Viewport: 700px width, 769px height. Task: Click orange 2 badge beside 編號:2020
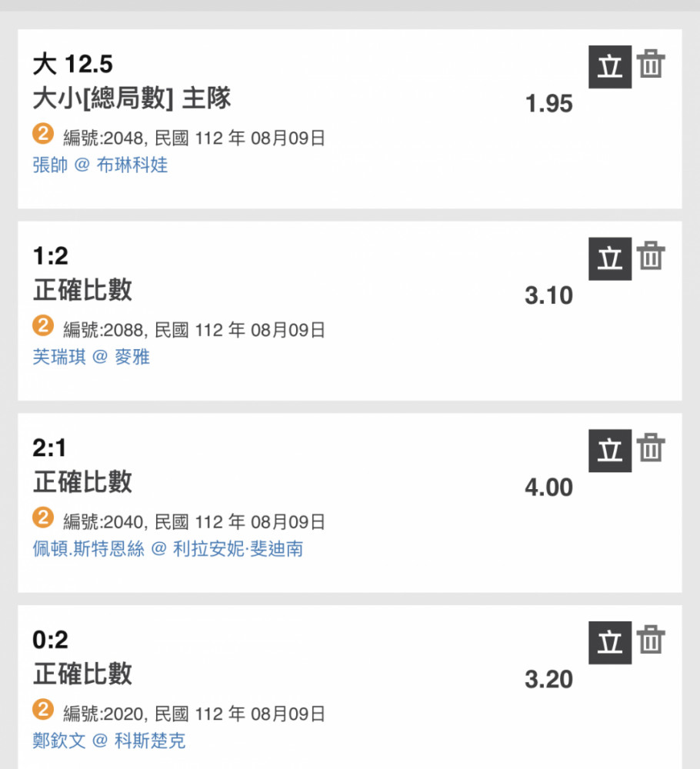click(x=43, y=709)
